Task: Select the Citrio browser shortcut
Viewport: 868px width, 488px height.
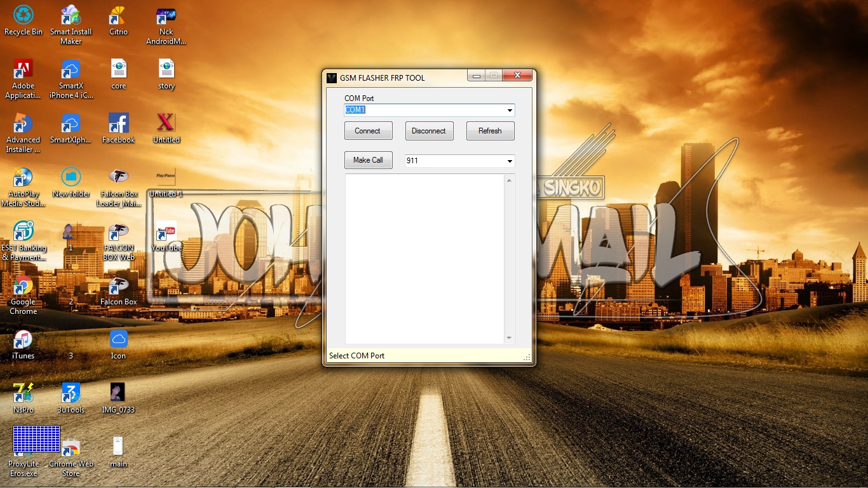Action: pos(118,20)
